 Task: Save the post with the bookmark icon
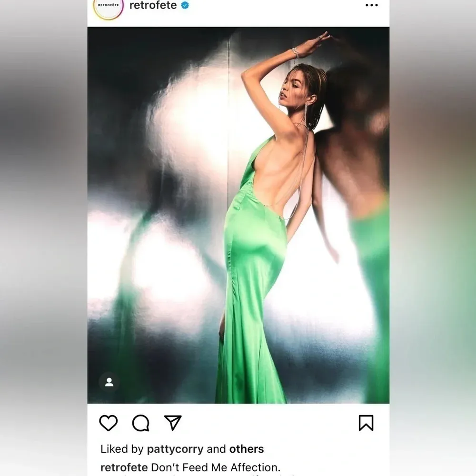[366, 423]
